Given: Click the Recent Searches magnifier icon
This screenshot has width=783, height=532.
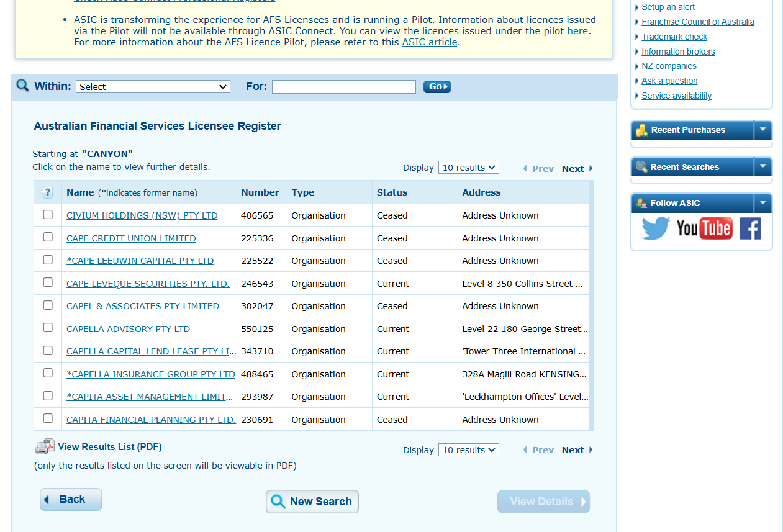Looking at the screenshot, I should [x=641, y=167].
